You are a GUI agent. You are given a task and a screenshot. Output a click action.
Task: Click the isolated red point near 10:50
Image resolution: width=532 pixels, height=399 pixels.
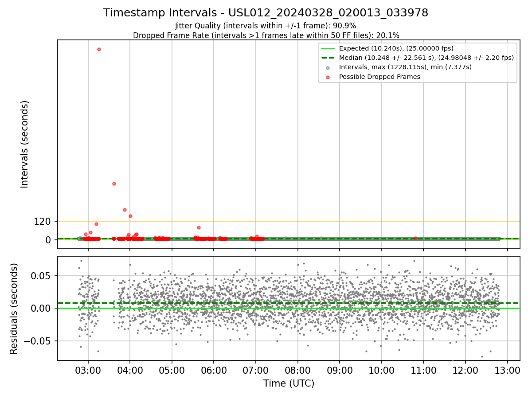point(415,238)
